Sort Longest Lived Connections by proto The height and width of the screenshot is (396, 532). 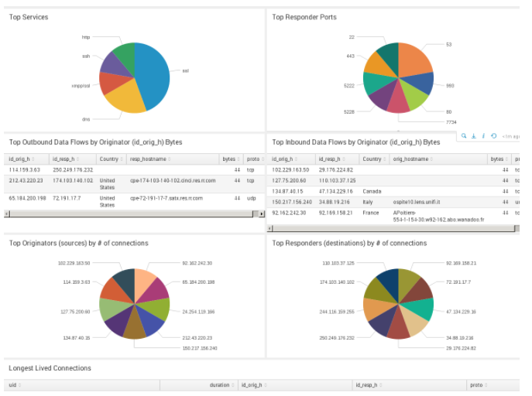[493, 385]
